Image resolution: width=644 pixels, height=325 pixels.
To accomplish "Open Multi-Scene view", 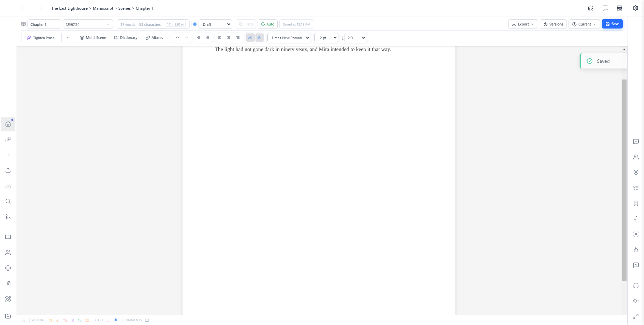I will [93, 38].
